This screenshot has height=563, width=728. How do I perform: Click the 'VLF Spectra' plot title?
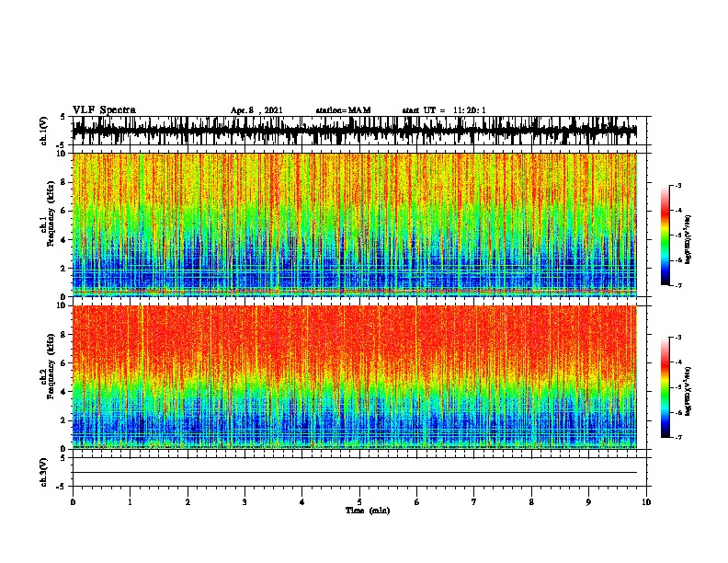pyautogui.click(x=104, y=110)
